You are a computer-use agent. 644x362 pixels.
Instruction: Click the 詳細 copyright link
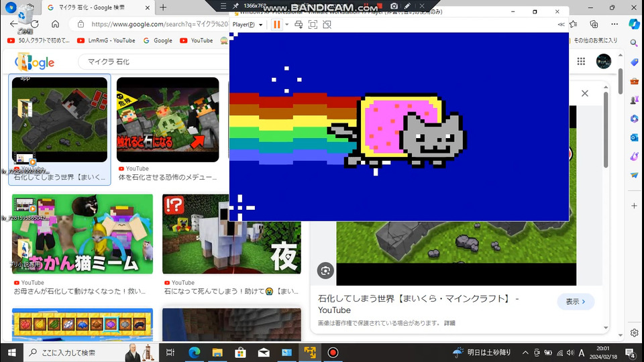(449, 323)
